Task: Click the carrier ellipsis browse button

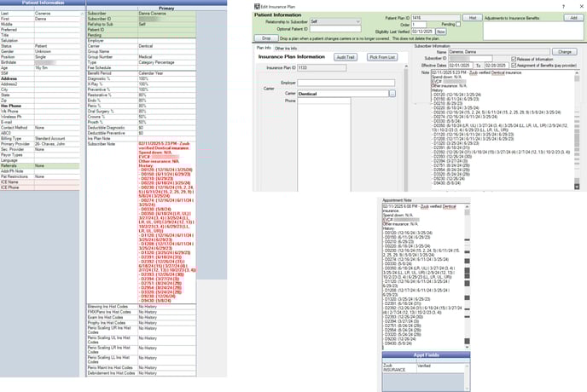Action: point(392,93)
